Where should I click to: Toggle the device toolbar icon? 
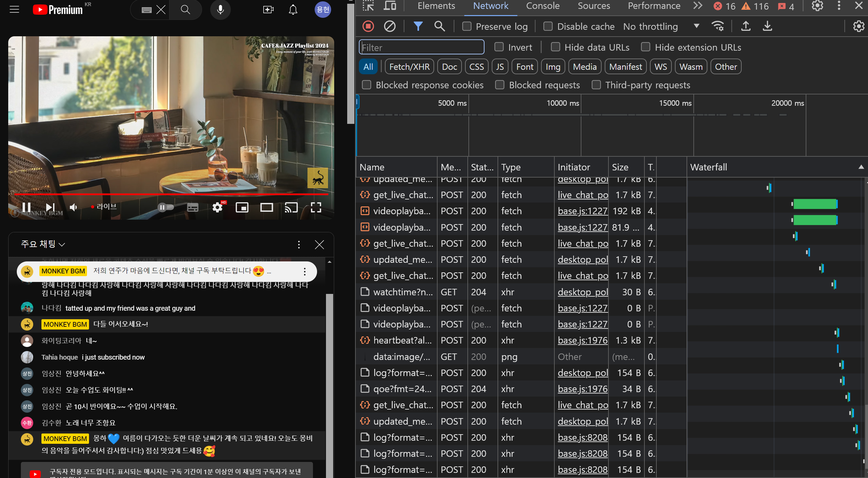click(390, 6)
